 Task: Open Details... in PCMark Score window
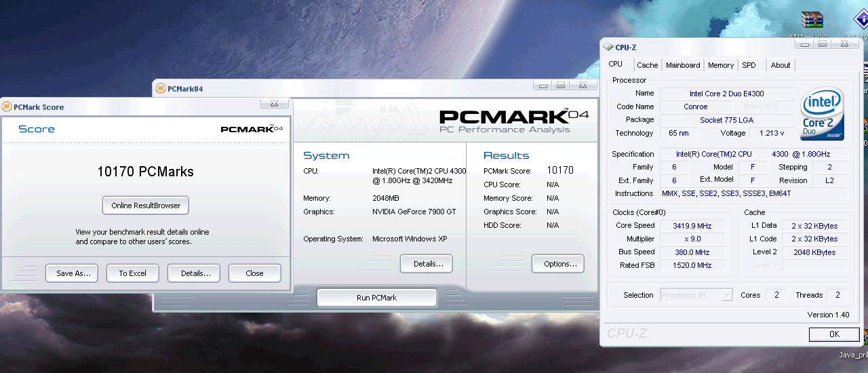point(194,273)
